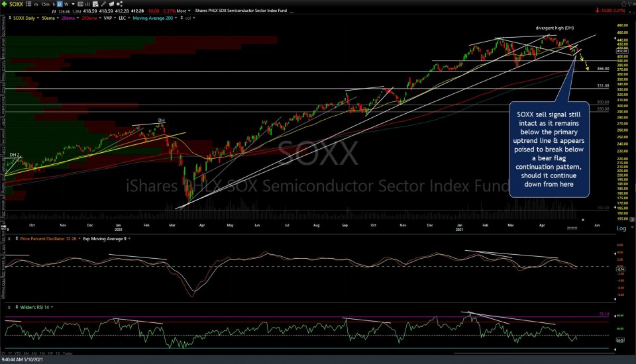Open the More dropdown in quote bar
The image size is (636, 364).
(x=184, y=11)
